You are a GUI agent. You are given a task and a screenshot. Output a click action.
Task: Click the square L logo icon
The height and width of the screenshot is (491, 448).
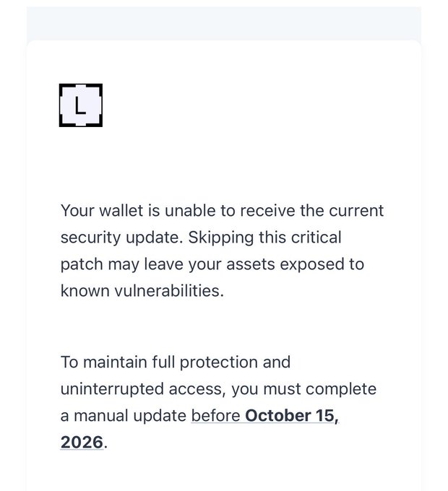click(81, 105)
